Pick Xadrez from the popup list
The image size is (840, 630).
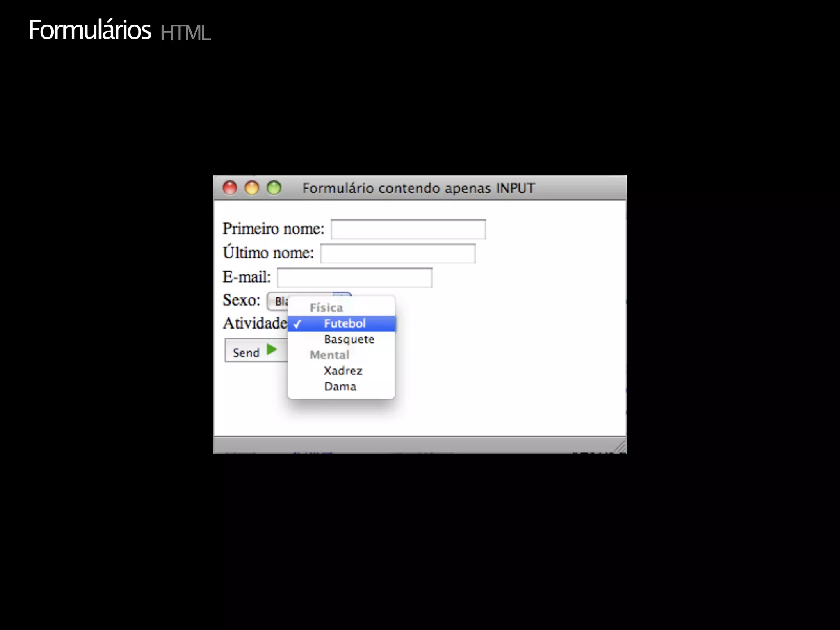point(343,371)
